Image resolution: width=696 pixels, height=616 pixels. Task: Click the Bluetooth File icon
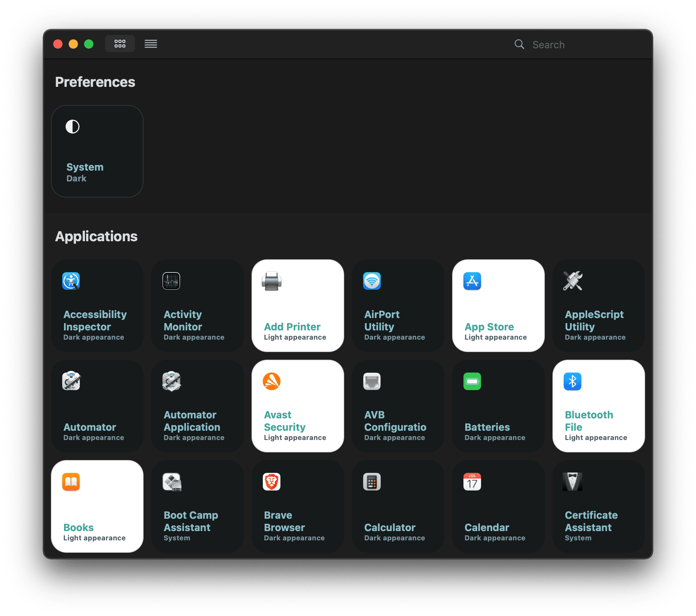pyautogui.click(x=573, y=381)
